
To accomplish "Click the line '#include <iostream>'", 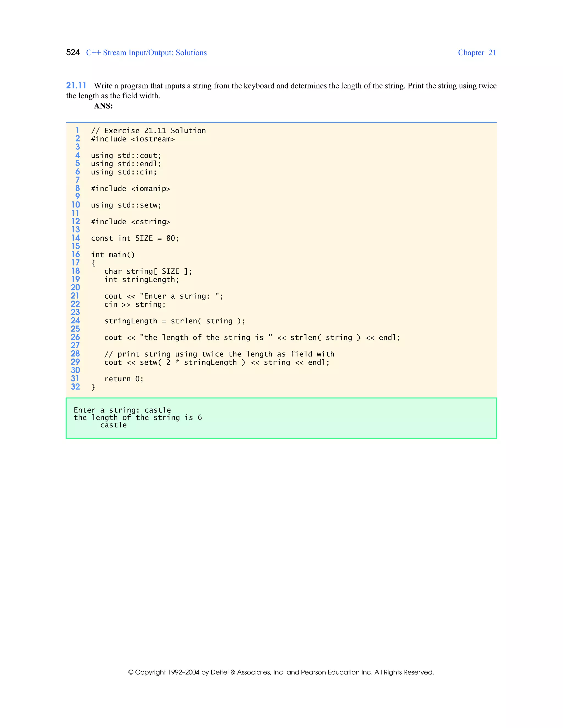I will (x=133, y=139).
